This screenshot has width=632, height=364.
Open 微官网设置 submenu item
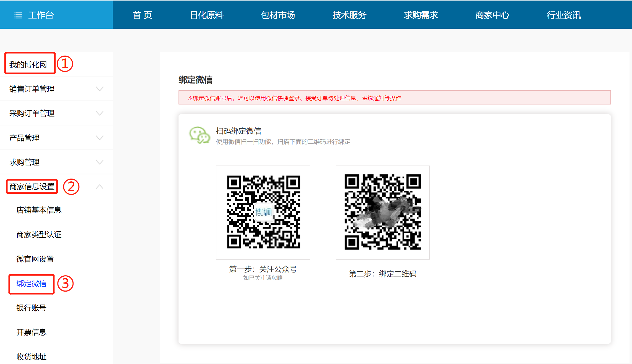point(35,259)
